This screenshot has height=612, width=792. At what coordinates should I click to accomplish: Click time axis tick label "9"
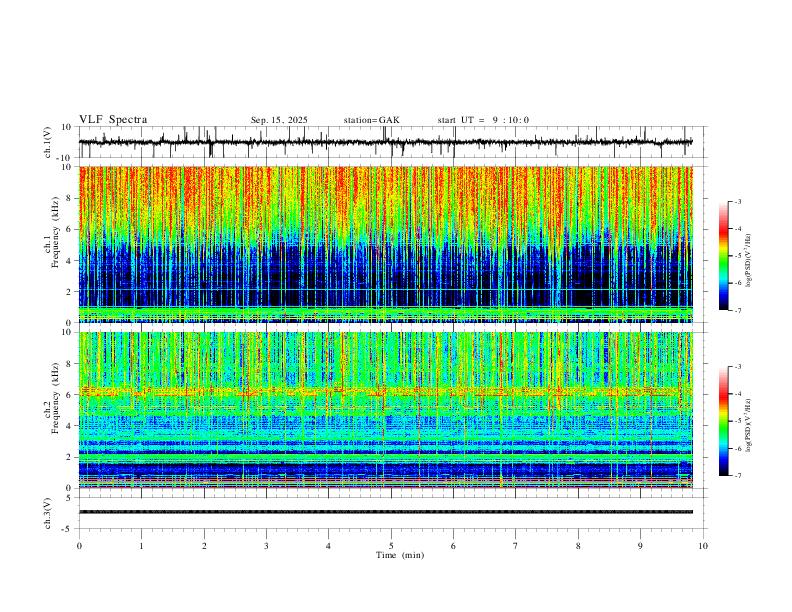click(640, 546)
